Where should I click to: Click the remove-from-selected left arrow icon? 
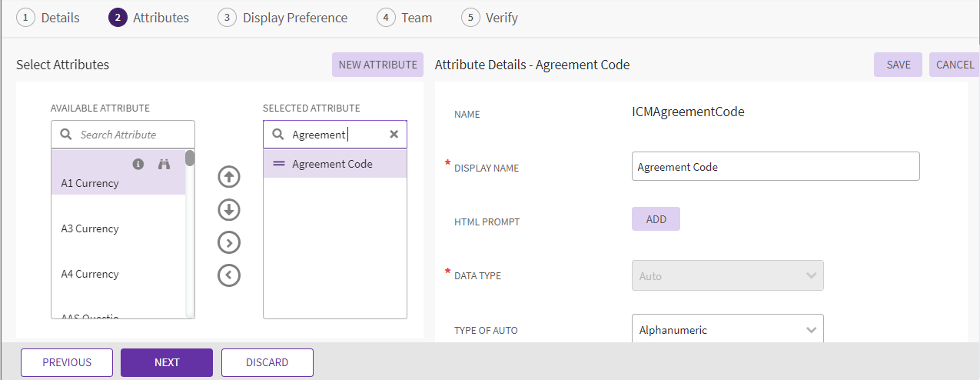tap(229, 275)
